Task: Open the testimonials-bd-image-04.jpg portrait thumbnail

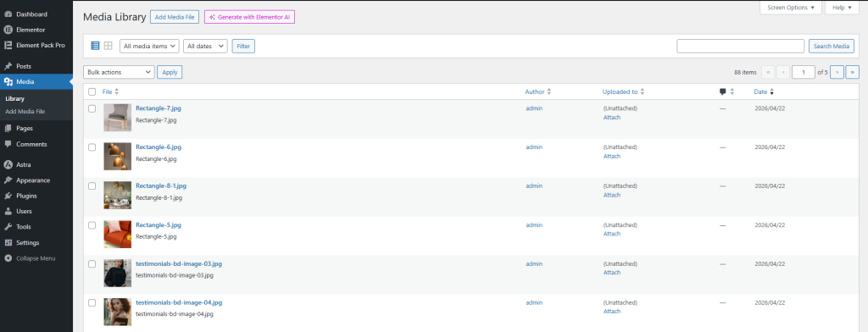Action: (x=117, y=312)
